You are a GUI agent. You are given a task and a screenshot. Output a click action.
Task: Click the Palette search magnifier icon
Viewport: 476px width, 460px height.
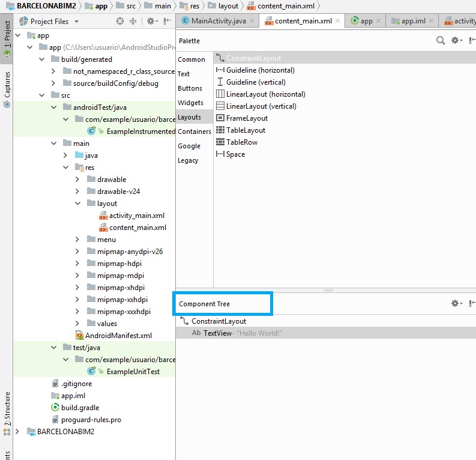point(441,41)
